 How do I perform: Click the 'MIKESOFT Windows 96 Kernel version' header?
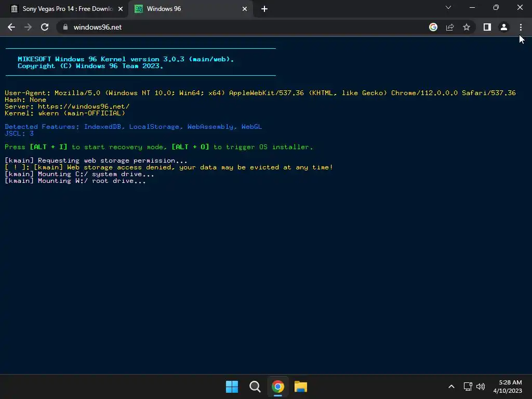click(126, 59)
